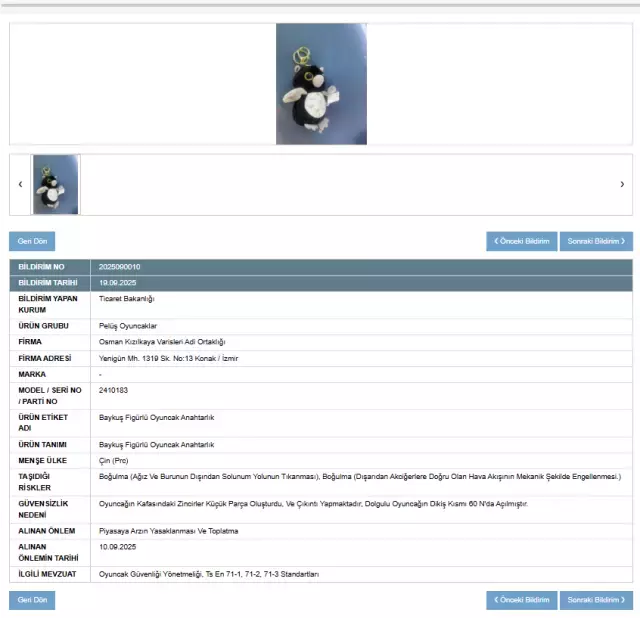Go to Önceki Bildirim using the top button
The width and height of the screenshot is (640, 618).
[x=521, y=241]
